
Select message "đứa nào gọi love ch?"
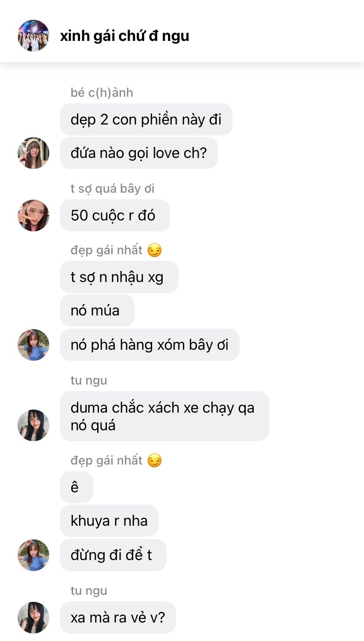click(139, 153)
